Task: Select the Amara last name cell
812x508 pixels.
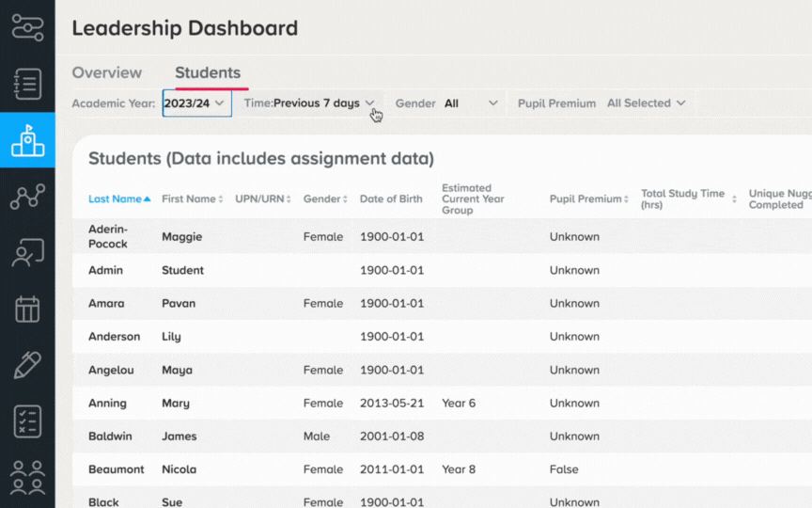Action: [x=106, y=303]
